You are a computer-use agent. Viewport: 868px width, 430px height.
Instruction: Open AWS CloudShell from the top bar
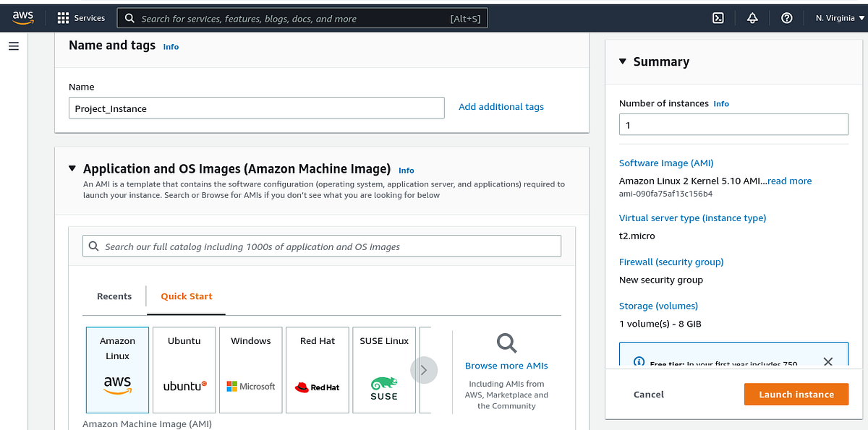click(718, 17)
